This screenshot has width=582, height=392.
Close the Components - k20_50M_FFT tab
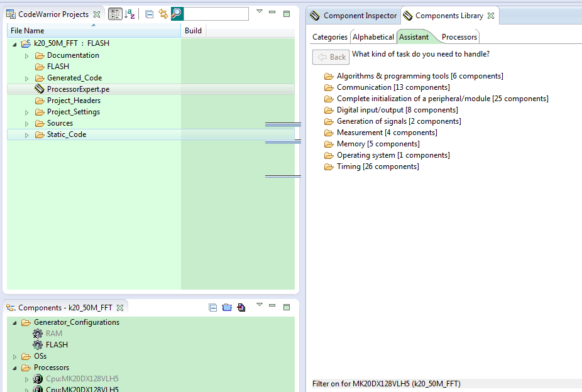[x=120, y=308]
